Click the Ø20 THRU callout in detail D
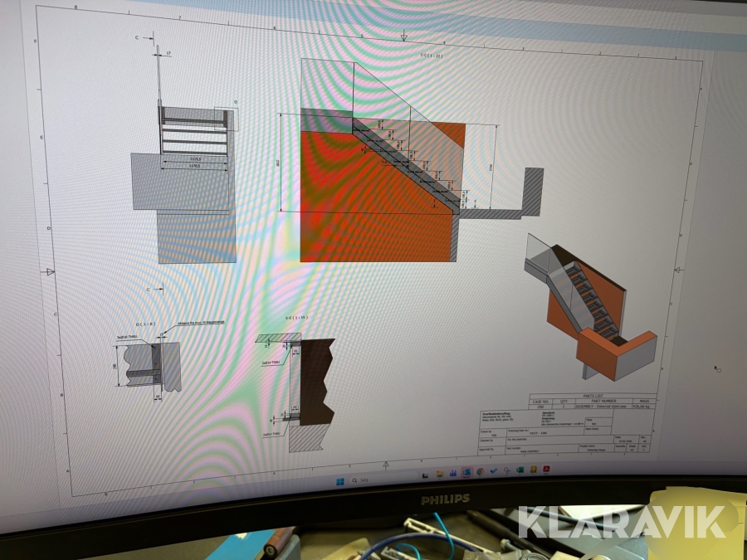Screen dimensions: 747x560 pyautogui.click(x=126, y=337)
